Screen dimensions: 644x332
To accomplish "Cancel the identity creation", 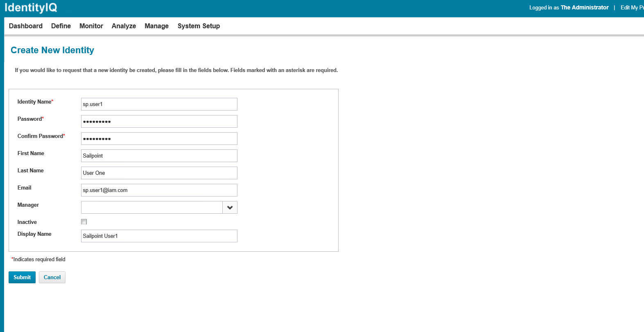I will pyautogui.click(x=52, y=277).
